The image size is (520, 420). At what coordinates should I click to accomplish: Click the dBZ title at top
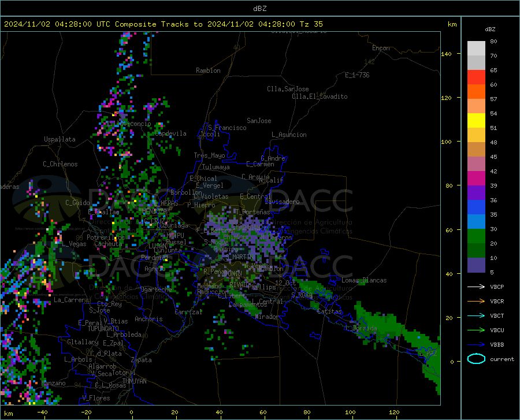point(259,9)
